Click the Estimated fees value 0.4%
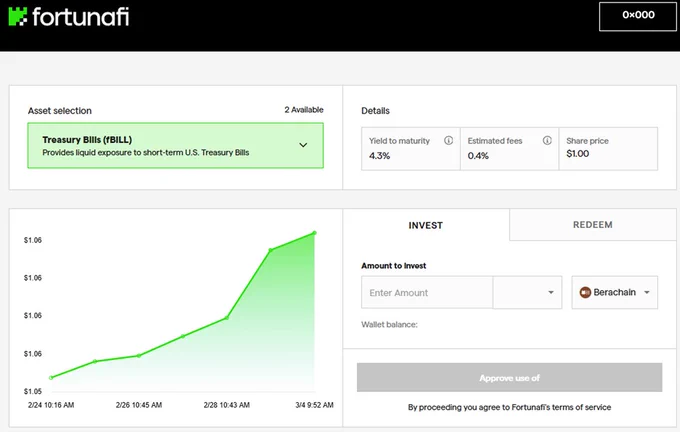680x432 pixels. [x=478, y=156]
